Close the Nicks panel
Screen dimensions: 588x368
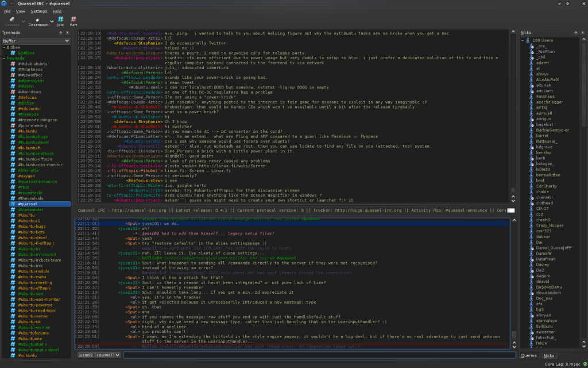pos(583,33)
